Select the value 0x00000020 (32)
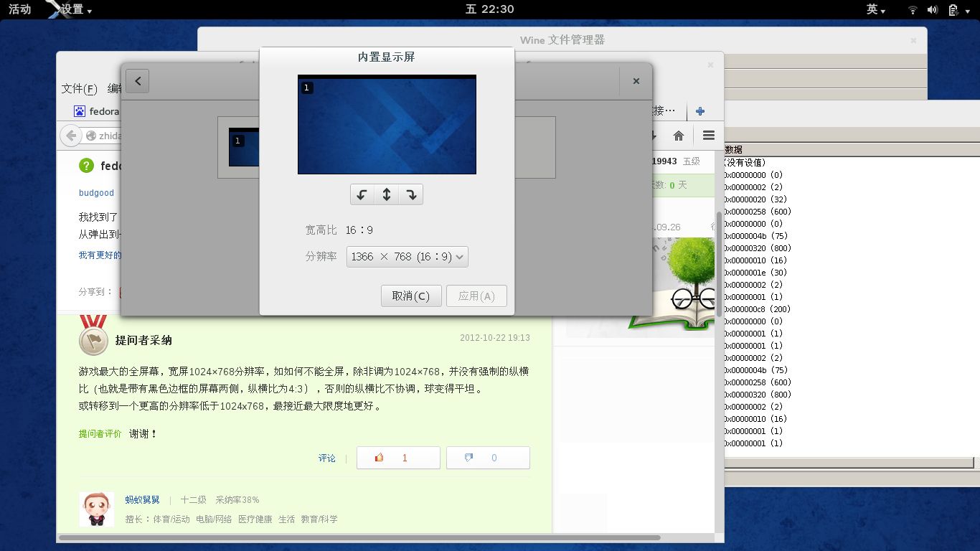Screen dimensions: 980x551 (x=755, y=199)
